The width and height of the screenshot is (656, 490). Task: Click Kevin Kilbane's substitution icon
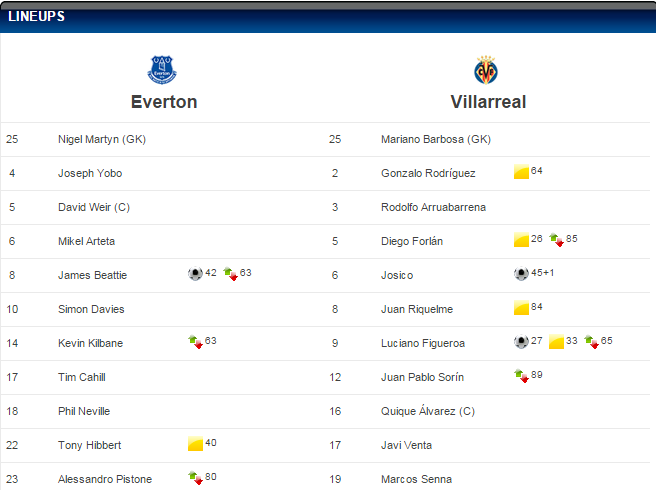click(x=195, y=342)
